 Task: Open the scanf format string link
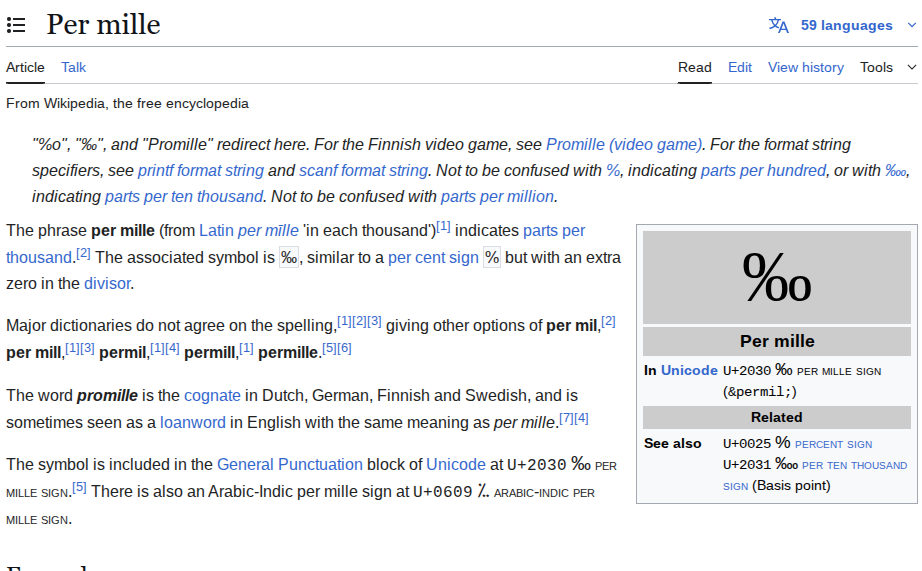(363, 171)
